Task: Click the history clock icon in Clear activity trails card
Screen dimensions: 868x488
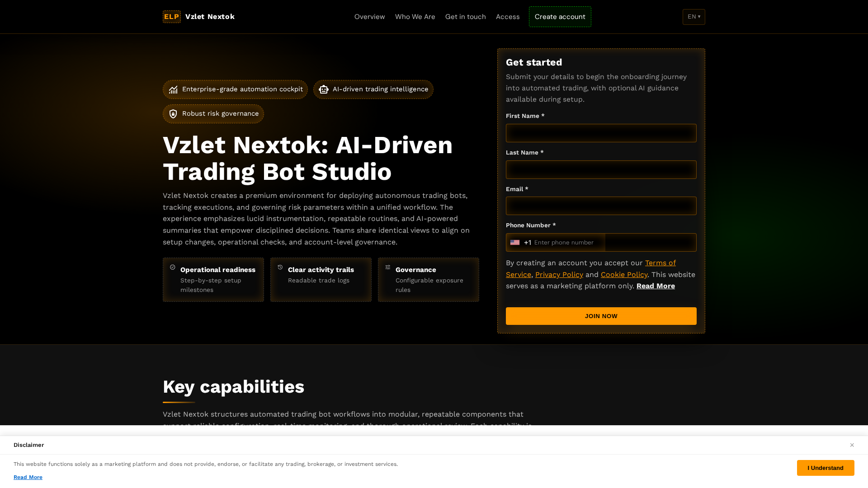Action: (x=280, y=267)
